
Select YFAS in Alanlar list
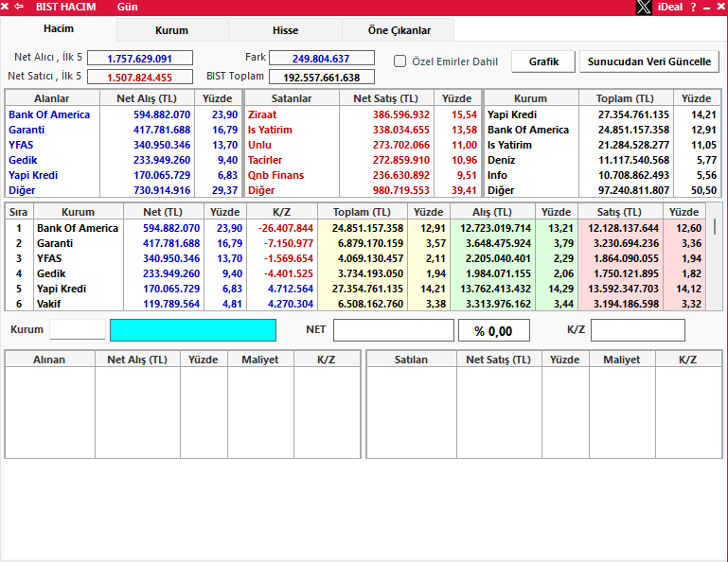tap(21, 145)
